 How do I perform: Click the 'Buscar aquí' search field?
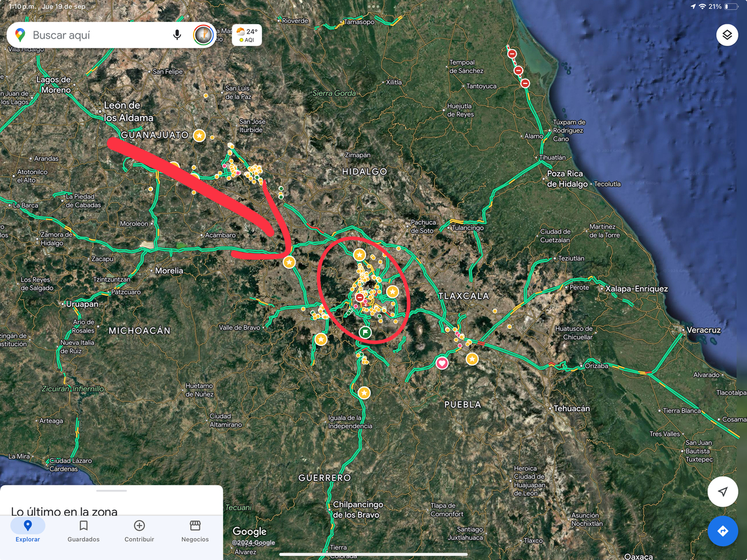[93, 35]
